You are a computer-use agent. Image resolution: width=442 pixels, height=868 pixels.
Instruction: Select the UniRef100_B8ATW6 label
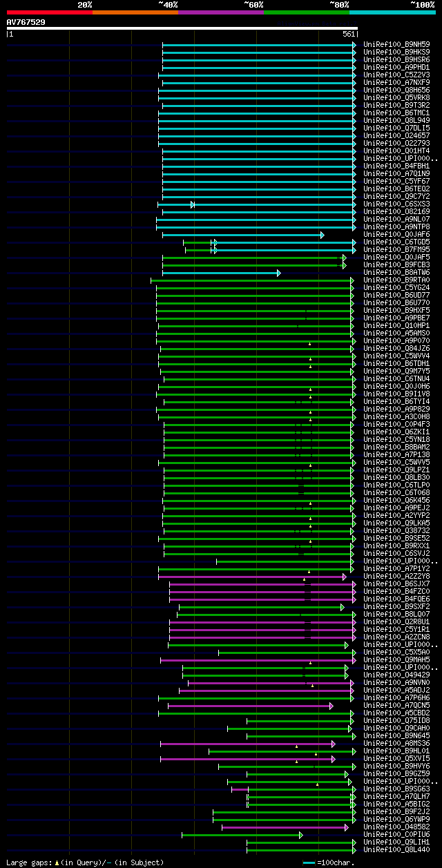coord(396,272)
